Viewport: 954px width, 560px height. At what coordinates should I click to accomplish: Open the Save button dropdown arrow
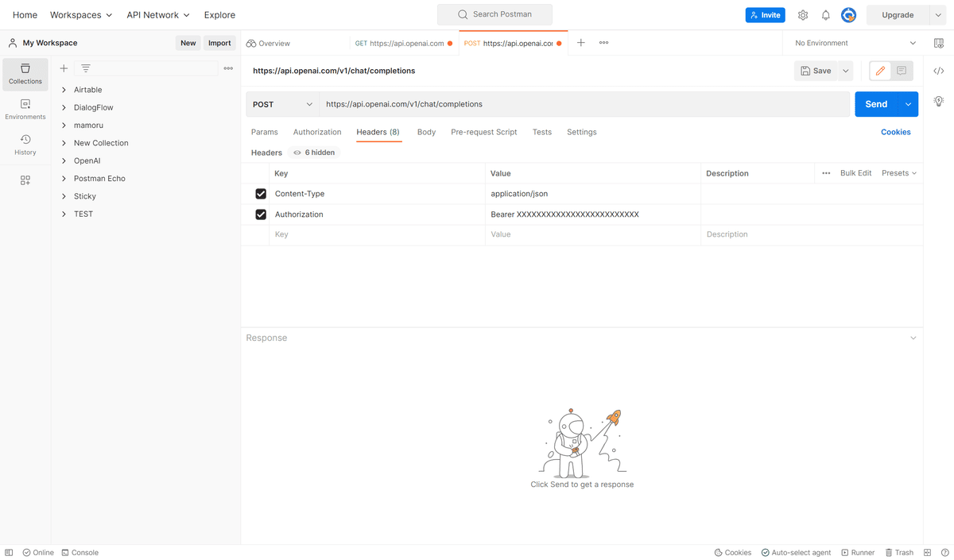click(x=845, y=71)
